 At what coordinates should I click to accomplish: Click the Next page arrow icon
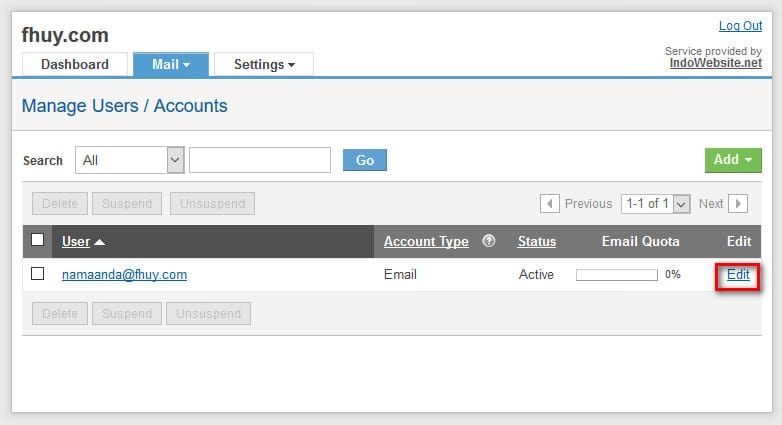pyautogui.click(x=737, y=204)
